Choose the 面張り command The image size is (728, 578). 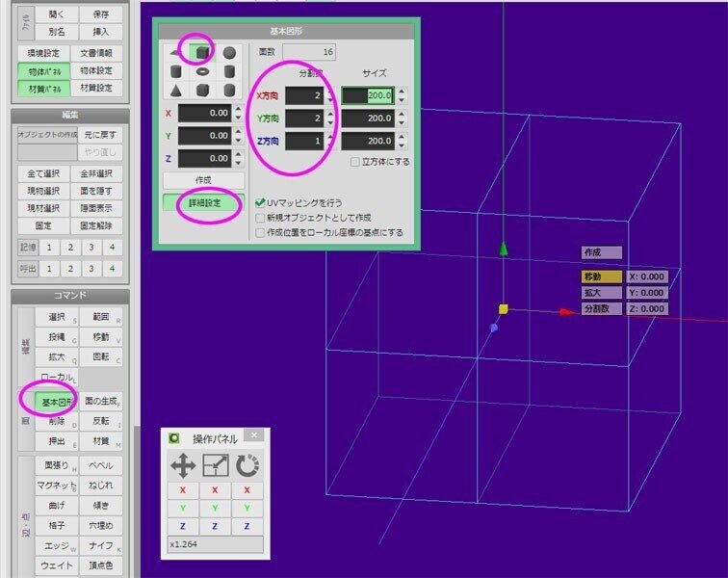(x=57, y=465)
